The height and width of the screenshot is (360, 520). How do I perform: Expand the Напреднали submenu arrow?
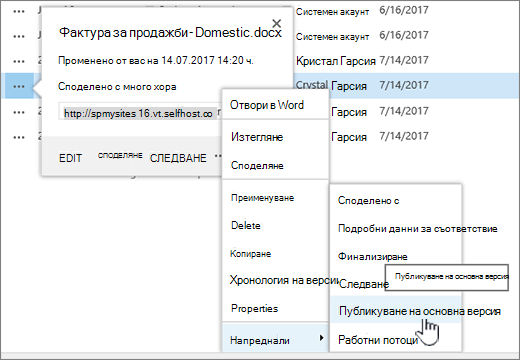[321, 338]
